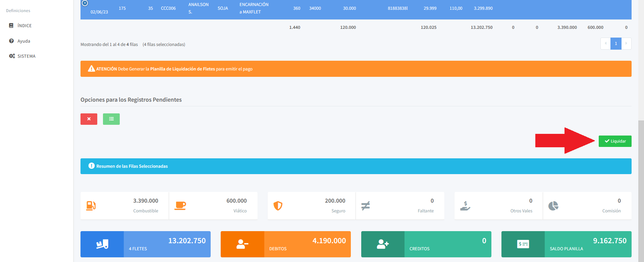Click the previous page arrow

point(605,44)
